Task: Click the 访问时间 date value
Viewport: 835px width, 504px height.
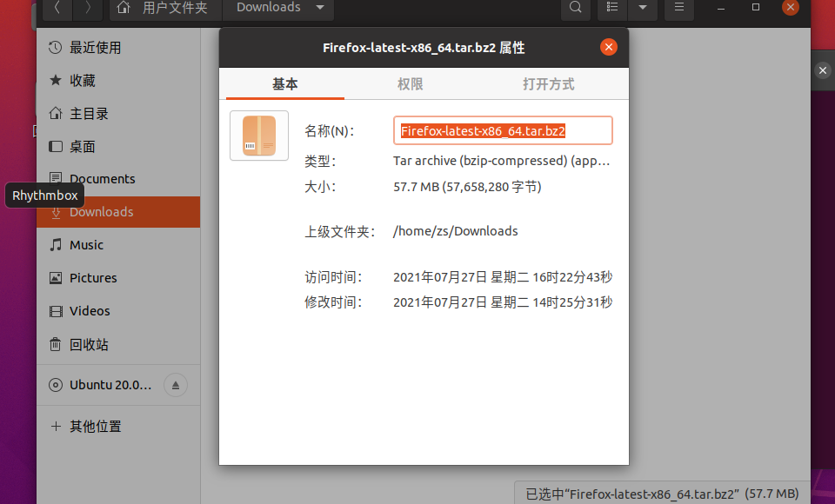Action: click(503, 277)
